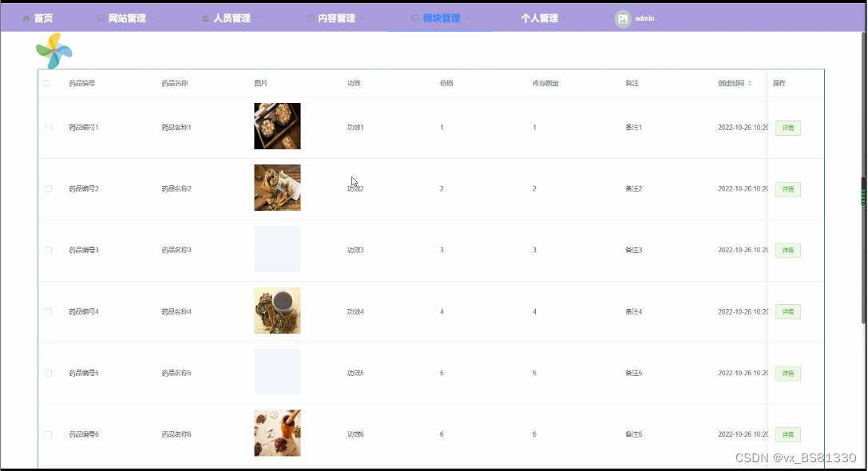This screenshot has width=868, height=471.
Task: Click the monitor icon beside 网站管理
Action: pyautogui.click(x=100, y=18)
